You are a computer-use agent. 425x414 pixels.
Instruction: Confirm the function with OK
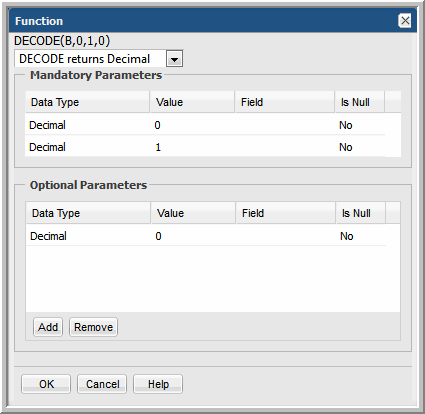(46, 384)
